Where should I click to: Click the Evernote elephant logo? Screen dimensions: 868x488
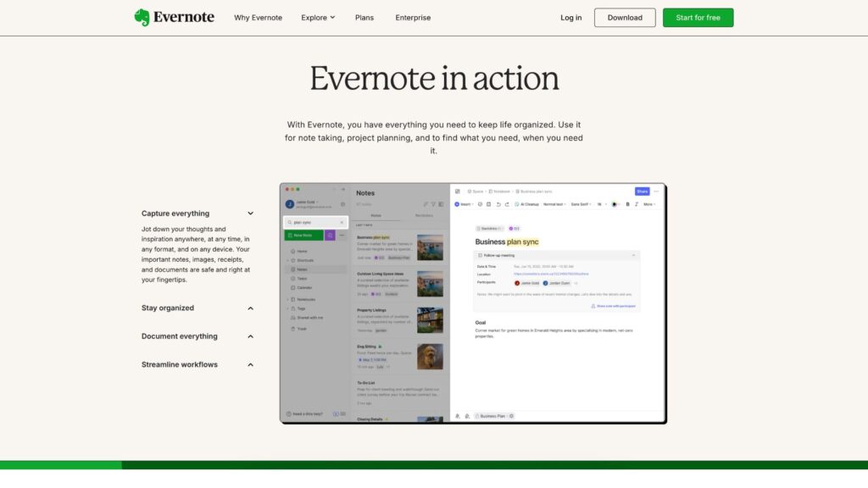click(140, 15)
